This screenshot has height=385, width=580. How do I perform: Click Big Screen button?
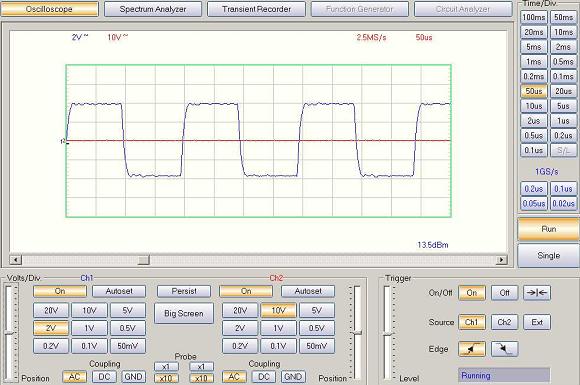(x=184, y=314)
